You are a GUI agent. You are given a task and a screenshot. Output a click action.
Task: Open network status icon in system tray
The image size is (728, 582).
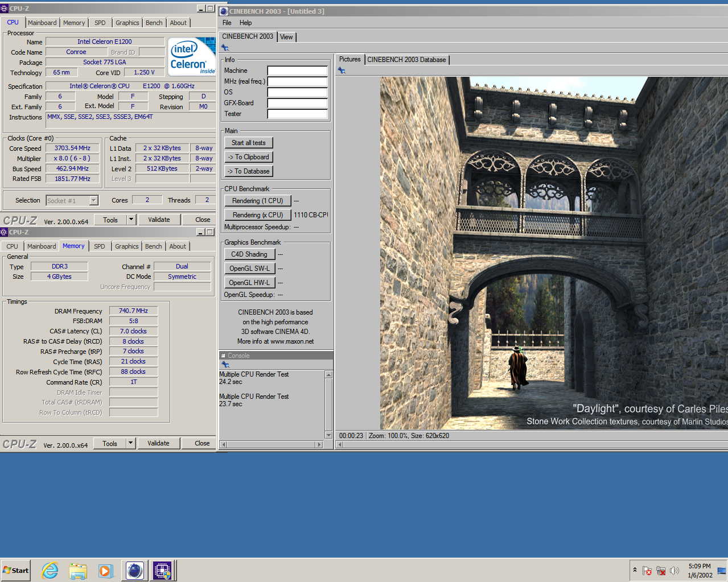coord(661,571)
